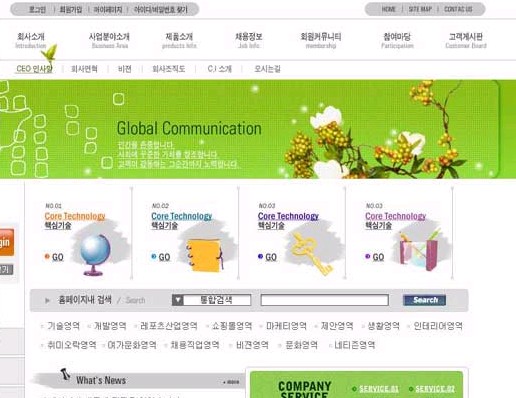516x398 pixels.
Task: Select the 개발영역 category link
Action: click(110, 326)
